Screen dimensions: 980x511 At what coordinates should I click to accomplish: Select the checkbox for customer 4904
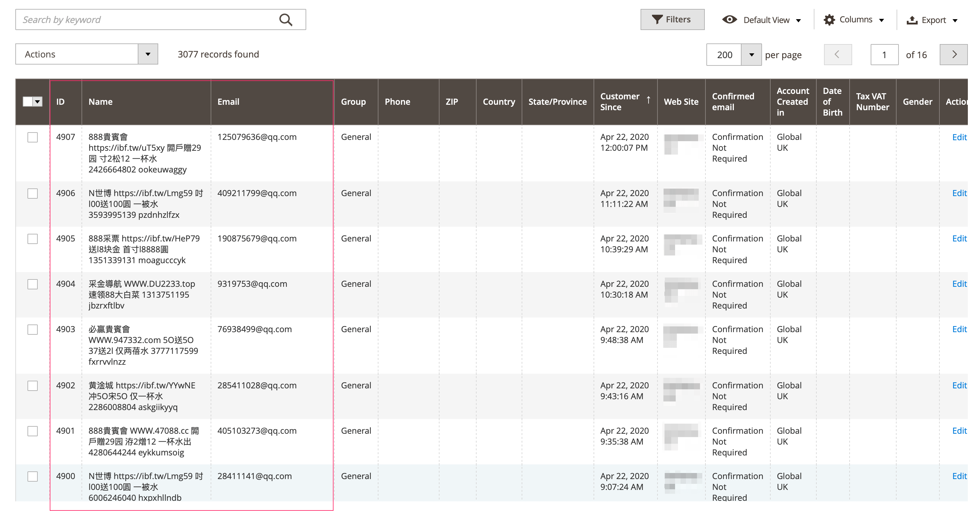point(33,284)
